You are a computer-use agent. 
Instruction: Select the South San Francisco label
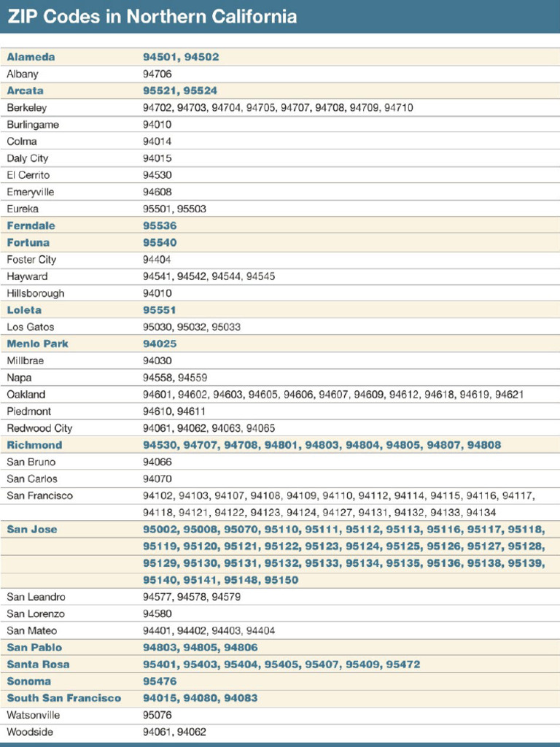[x=64, y=698]
